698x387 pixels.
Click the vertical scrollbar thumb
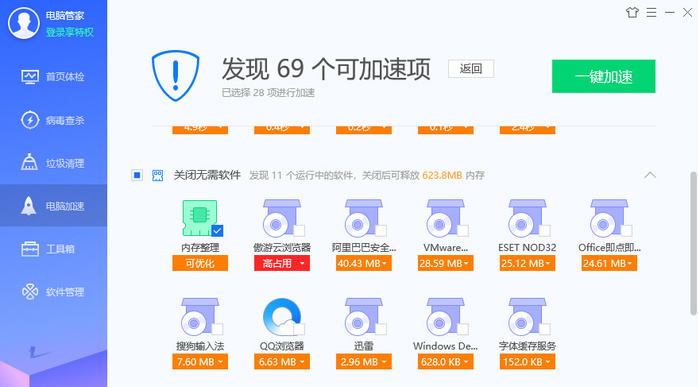coord(693,243)
